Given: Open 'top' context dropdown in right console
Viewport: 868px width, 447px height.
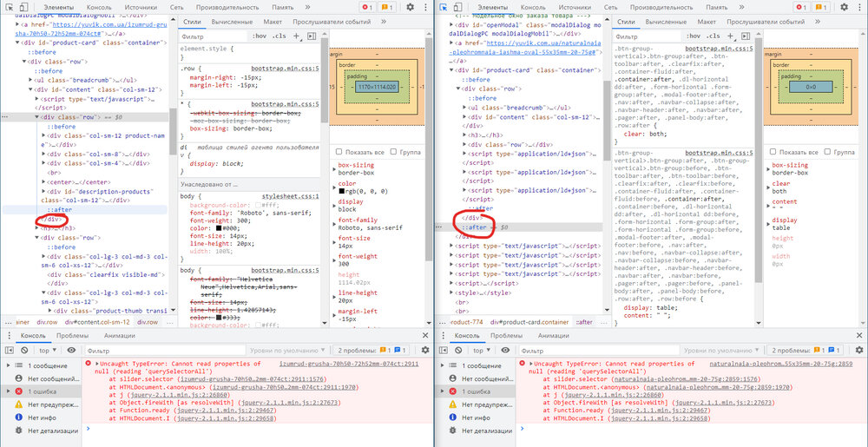Looking at the screenshot, I should tap(482, 350).
